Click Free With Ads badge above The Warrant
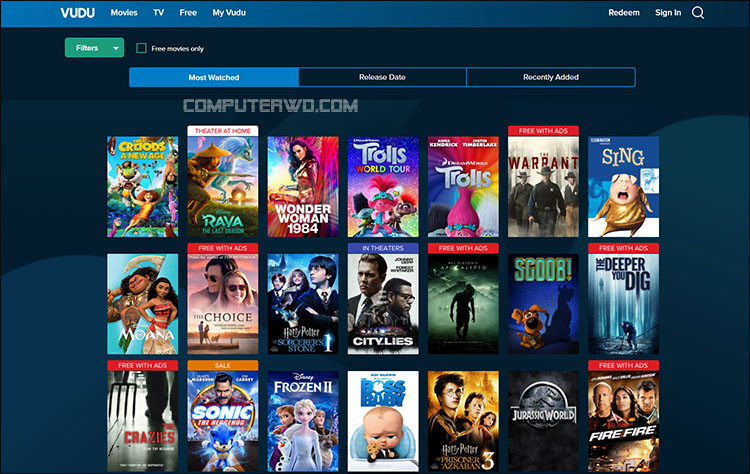The image size is (750, 474). (543, 131)
